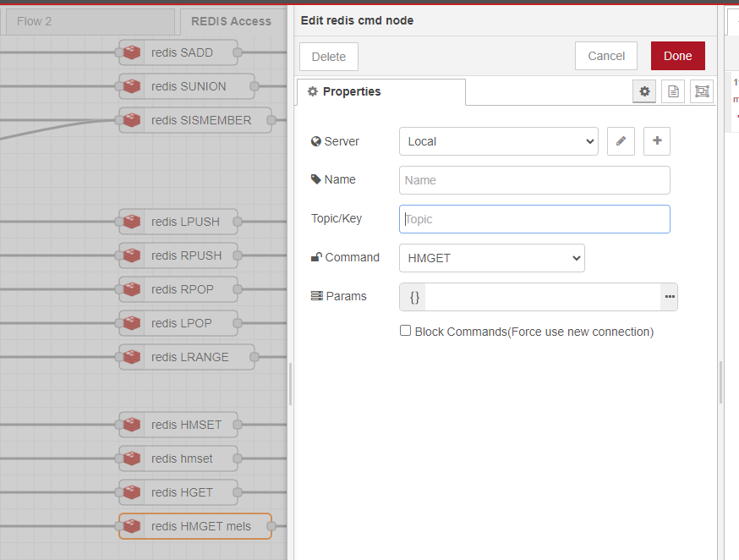This screenshot has height=560, width=739.
Task: Click the redis RPUSH node icon
Action: click(132, 255)
